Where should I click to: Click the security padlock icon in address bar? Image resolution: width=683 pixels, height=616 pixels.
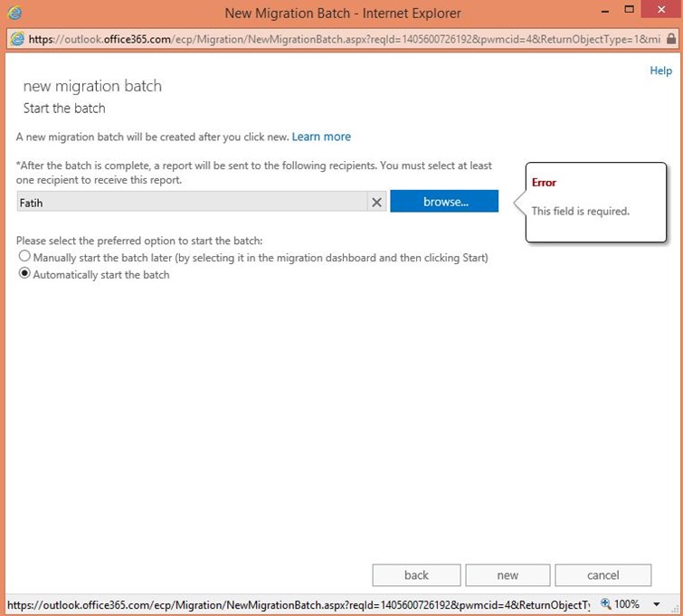(x=671, y=39)
